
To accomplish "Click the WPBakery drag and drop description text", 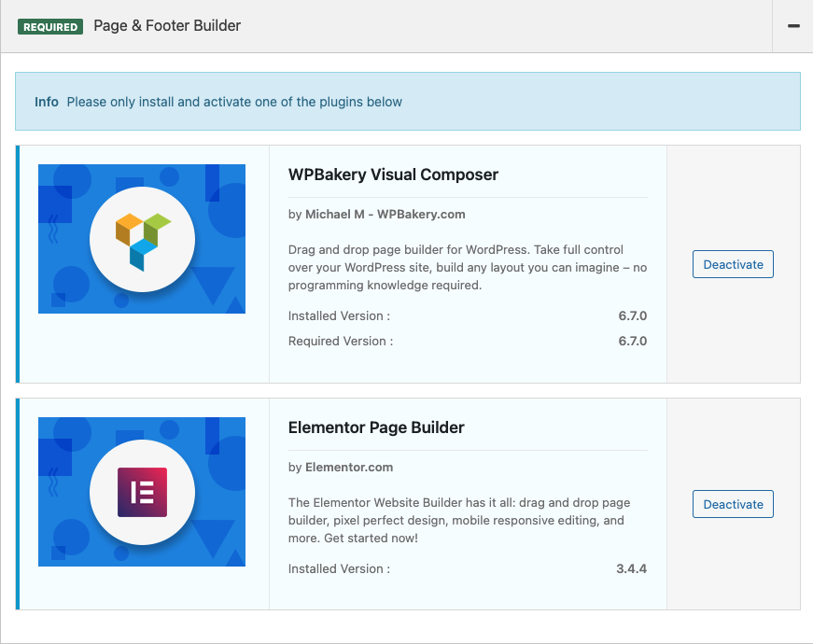I will (467, 268).
